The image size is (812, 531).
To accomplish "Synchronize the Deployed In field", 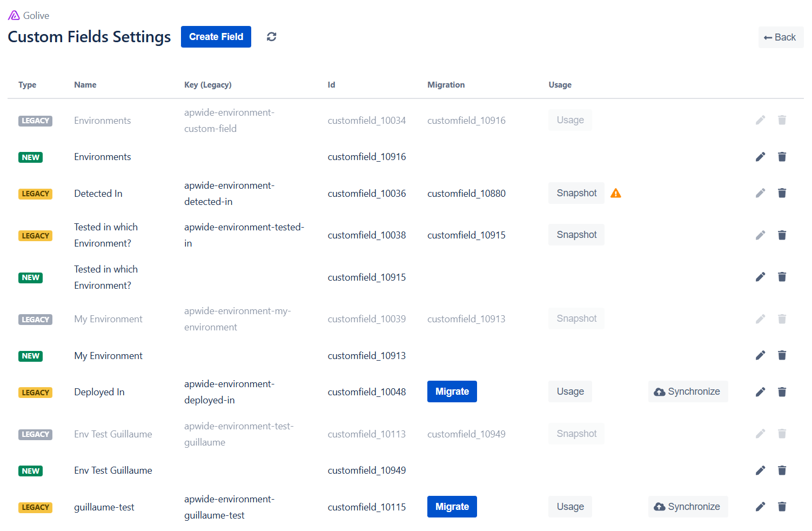I will [x=687, y=391].
